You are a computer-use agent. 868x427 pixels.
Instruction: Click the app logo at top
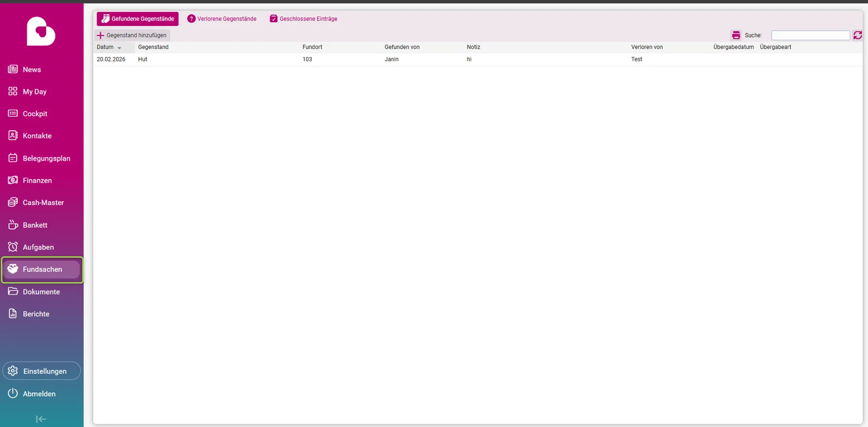(41, 31)
